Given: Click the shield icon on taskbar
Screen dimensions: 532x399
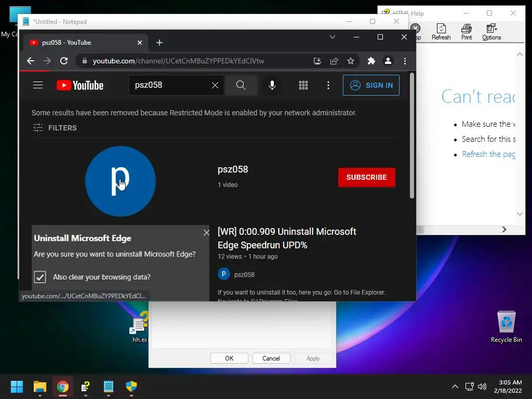Looking at the screenshot, I should tap(131, 387).
